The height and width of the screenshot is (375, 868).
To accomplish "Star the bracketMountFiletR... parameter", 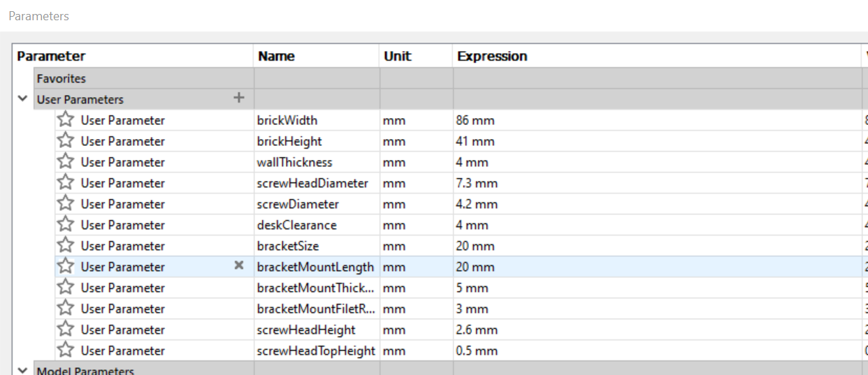I will (66, 308).
